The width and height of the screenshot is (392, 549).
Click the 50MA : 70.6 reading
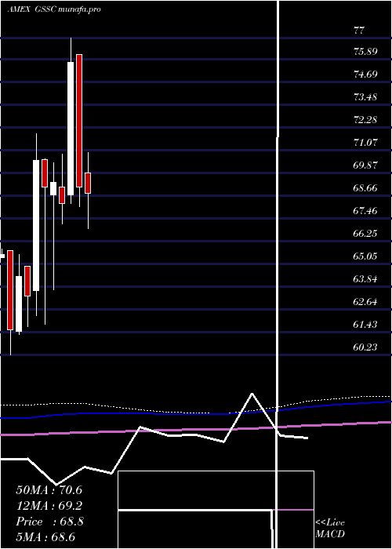point(49,490)
